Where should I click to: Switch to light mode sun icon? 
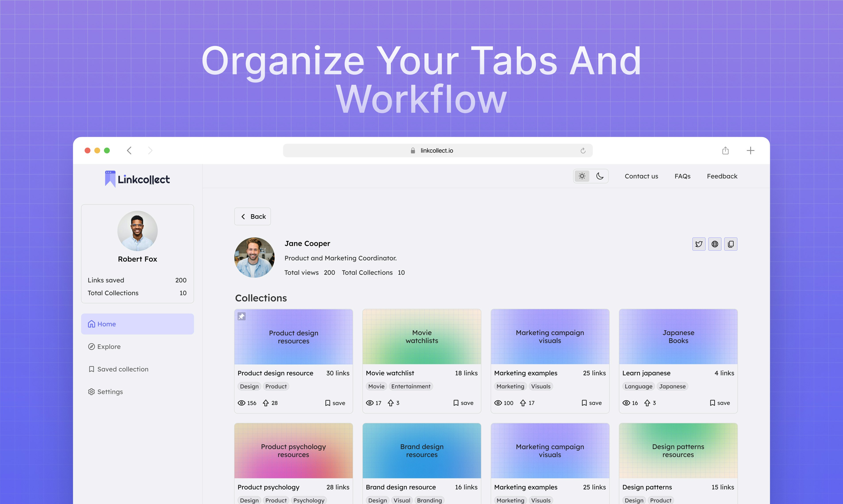point(582,176)
